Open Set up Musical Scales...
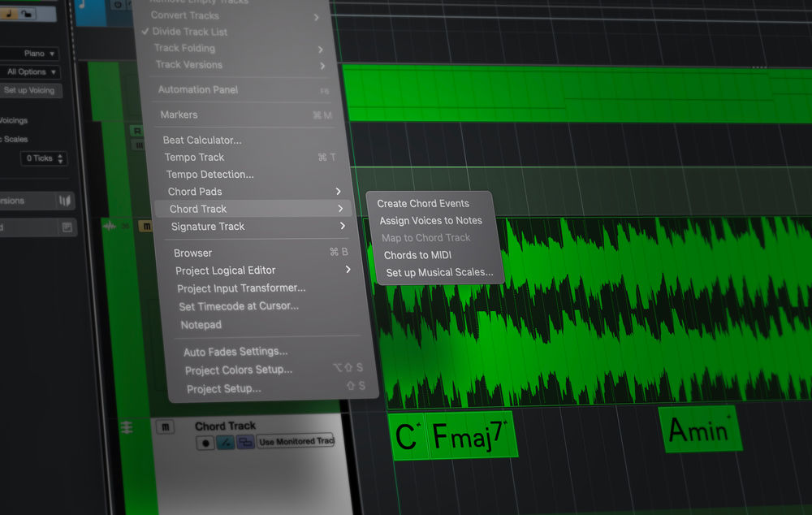812x515 pixels. [439, 272]
